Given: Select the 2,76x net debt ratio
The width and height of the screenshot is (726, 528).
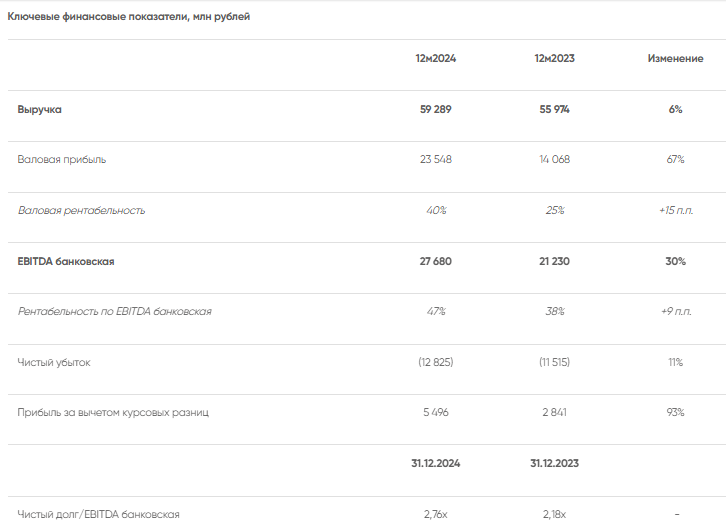Looking at the screenshot, I should (x=435, y=514).
